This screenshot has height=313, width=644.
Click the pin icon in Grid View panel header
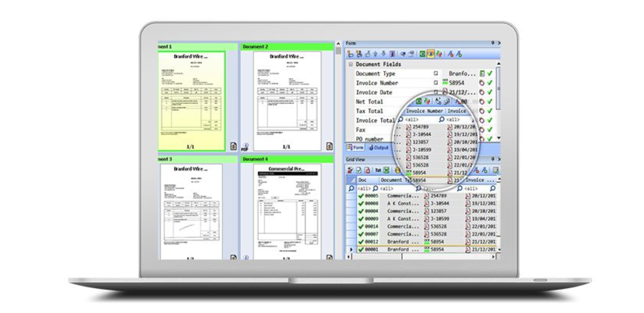[493, 159]
